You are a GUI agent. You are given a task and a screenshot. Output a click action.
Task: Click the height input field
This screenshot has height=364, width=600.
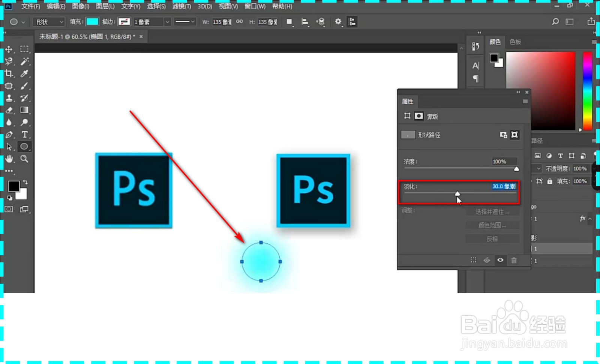click(267, 22)
